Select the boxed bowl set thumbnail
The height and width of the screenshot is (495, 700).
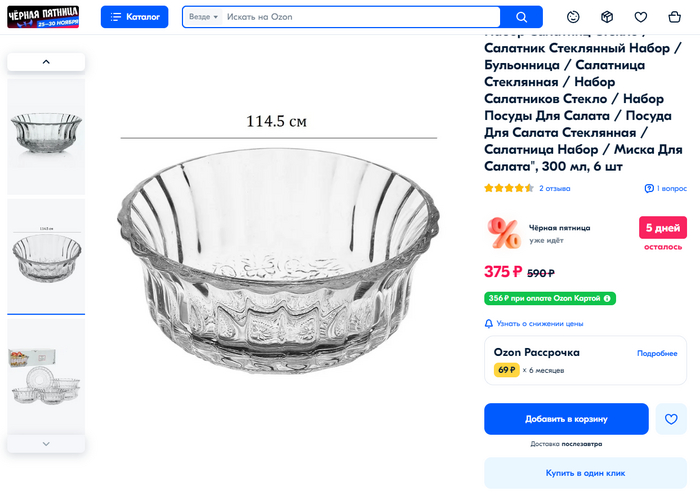pos(46,376)
